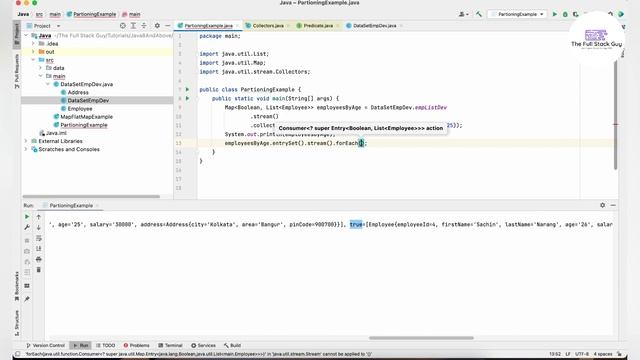Click the Print icon in Run console
The height and width of the screenshot is (360, 640).
[x=39, y=259]
